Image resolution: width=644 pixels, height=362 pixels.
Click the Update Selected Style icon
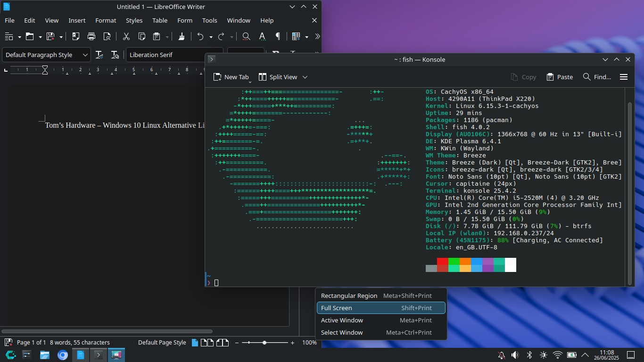99,55
